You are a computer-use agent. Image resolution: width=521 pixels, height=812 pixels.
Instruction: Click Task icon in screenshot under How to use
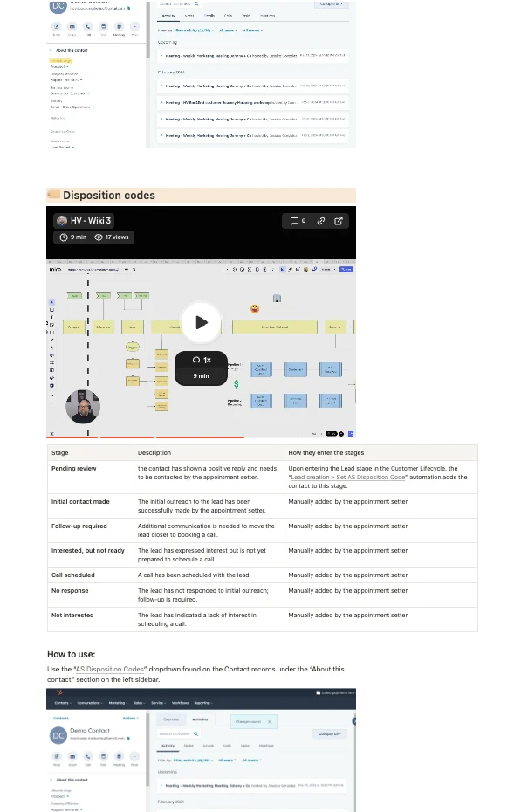(x=104, y=757)
